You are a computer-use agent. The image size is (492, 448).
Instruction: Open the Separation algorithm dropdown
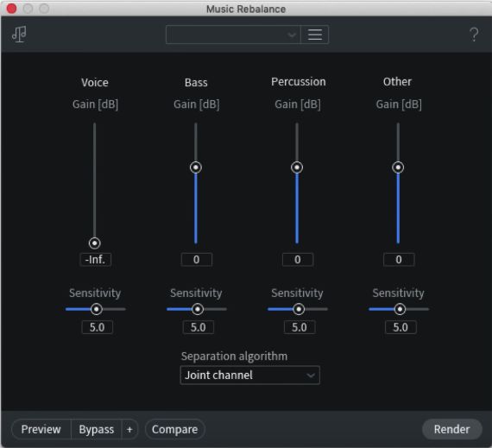(x=250, y=375)
